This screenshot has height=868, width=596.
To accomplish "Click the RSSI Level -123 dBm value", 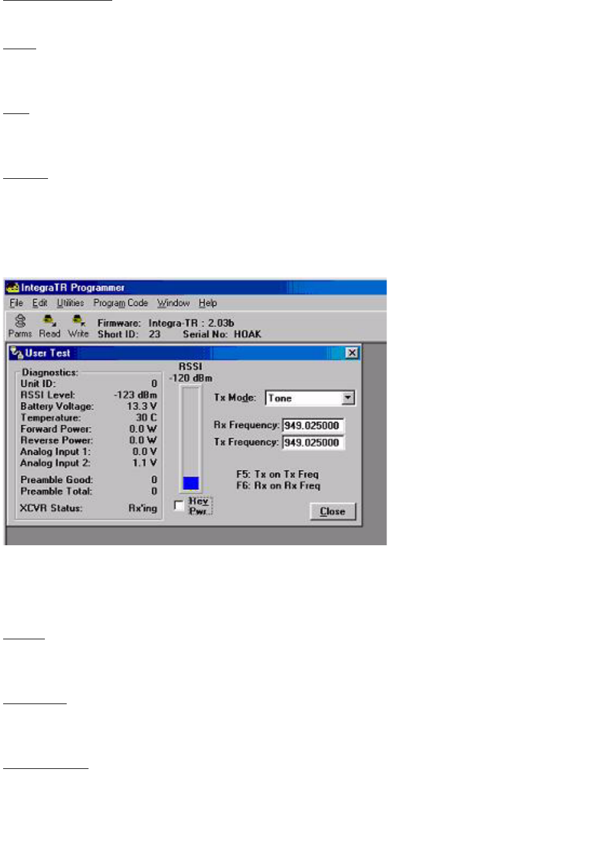I will (135, 395).
